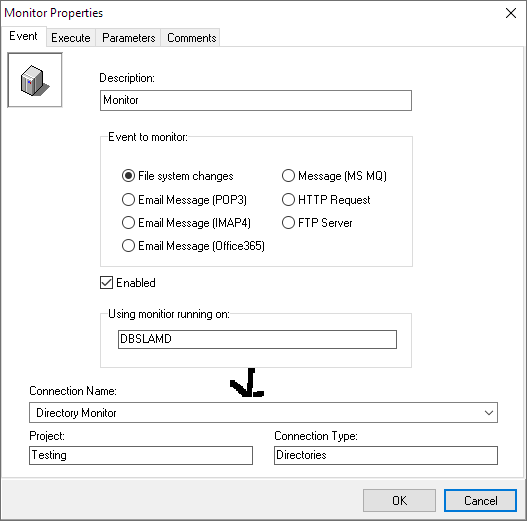The width and height of the screenshot is (527, 521).
Task: Open the Execute tab
Action: coord(71,38)
